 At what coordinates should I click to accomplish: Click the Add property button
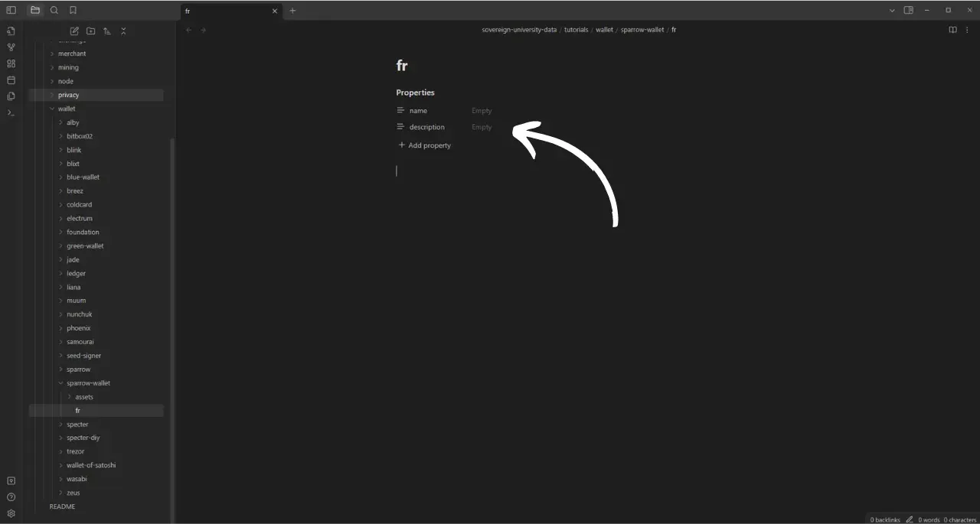point(425,145)
